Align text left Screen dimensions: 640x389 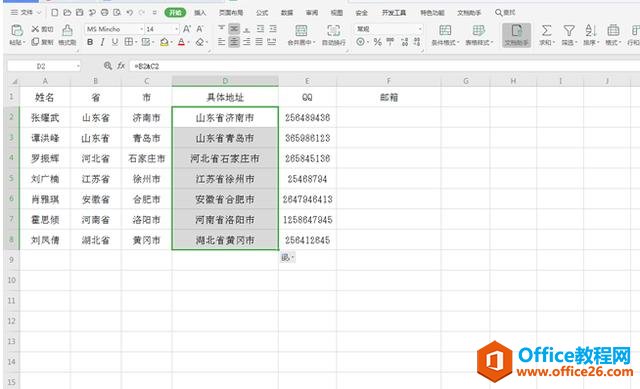[221, 42]
